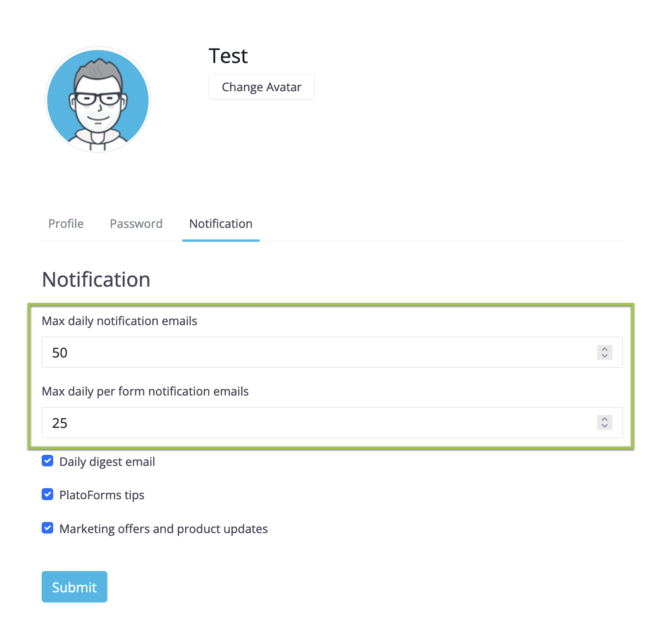Click the user avatar picture
672x628 pixels.
point(98,100)
